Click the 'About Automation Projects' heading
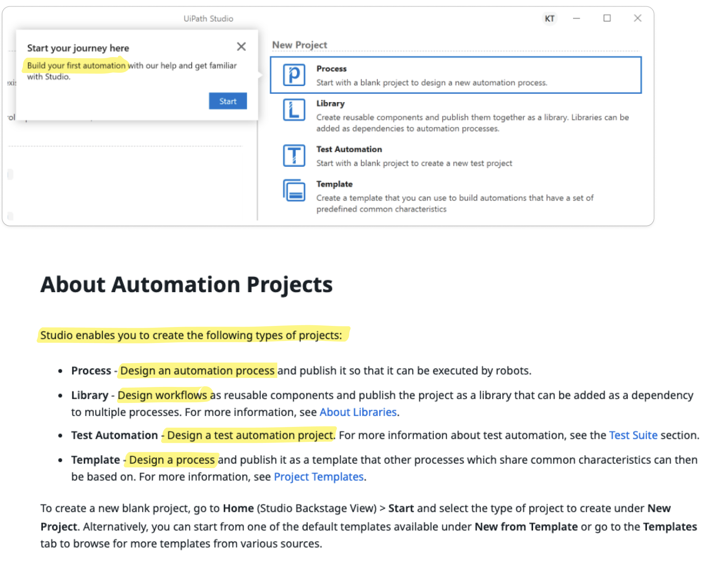 187,284
